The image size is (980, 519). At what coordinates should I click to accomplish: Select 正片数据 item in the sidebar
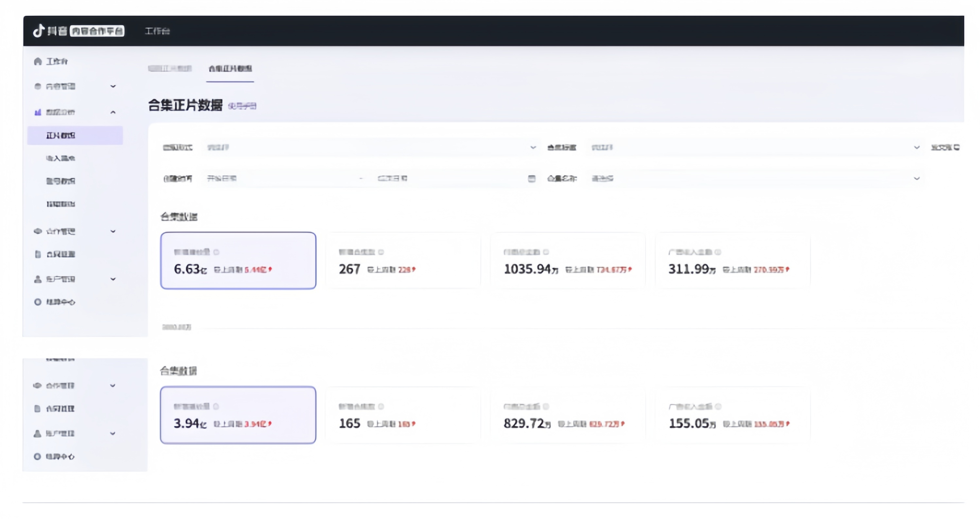60,135
